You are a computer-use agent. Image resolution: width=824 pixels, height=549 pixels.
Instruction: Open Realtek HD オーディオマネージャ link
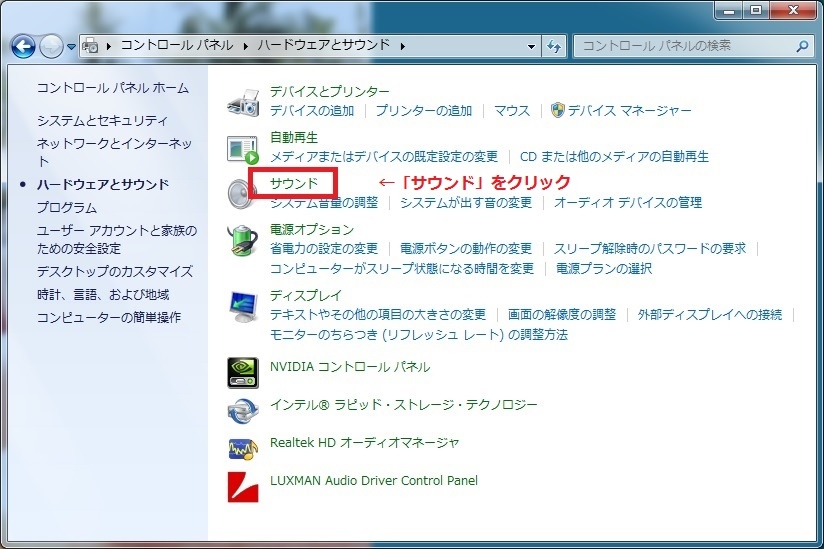tap(364, 443)
